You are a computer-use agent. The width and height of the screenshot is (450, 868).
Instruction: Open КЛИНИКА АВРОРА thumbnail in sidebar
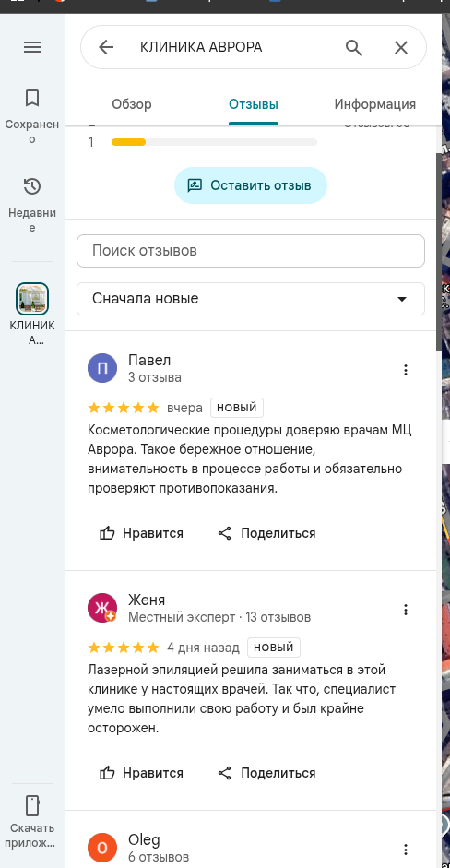[32, 299]
